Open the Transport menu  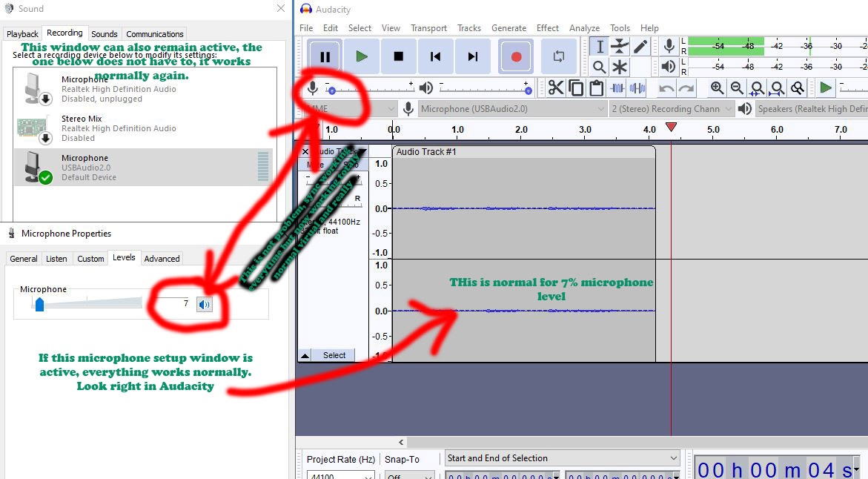pos(428,27)
